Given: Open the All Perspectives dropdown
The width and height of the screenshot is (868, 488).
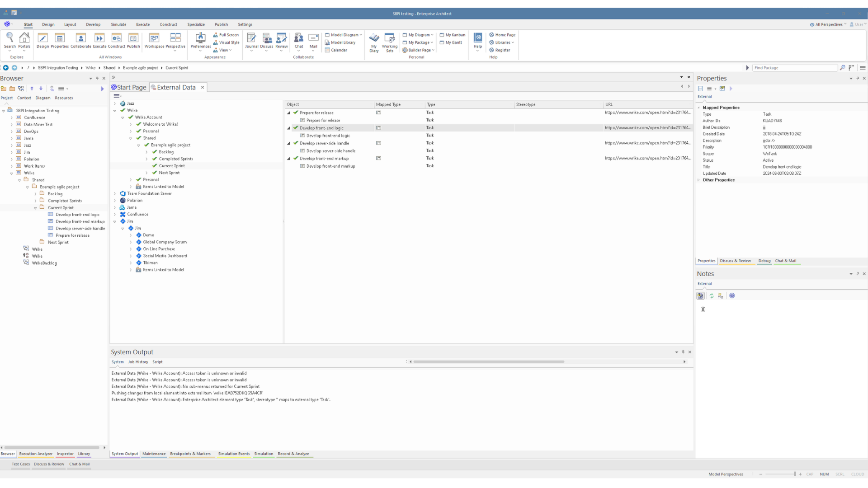Looking at the screenshot, I should 827,24.
